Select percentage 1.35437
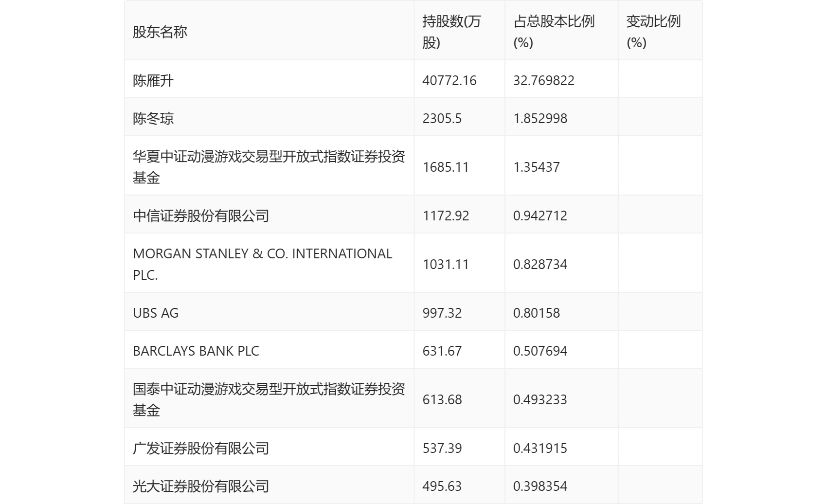The width and height of the screenshot is (827, 504). (537, 167)
